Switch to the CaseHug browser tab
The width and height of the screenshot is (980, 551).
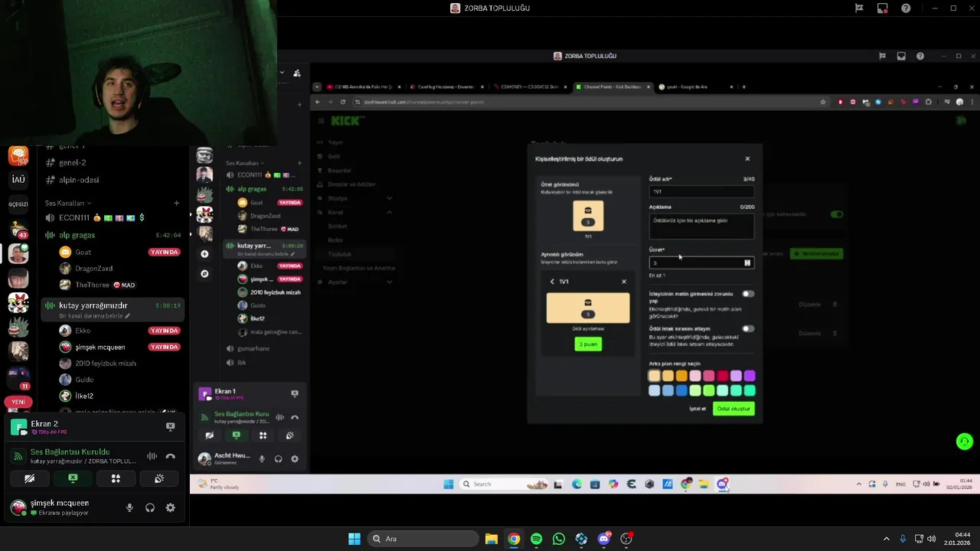446,86
